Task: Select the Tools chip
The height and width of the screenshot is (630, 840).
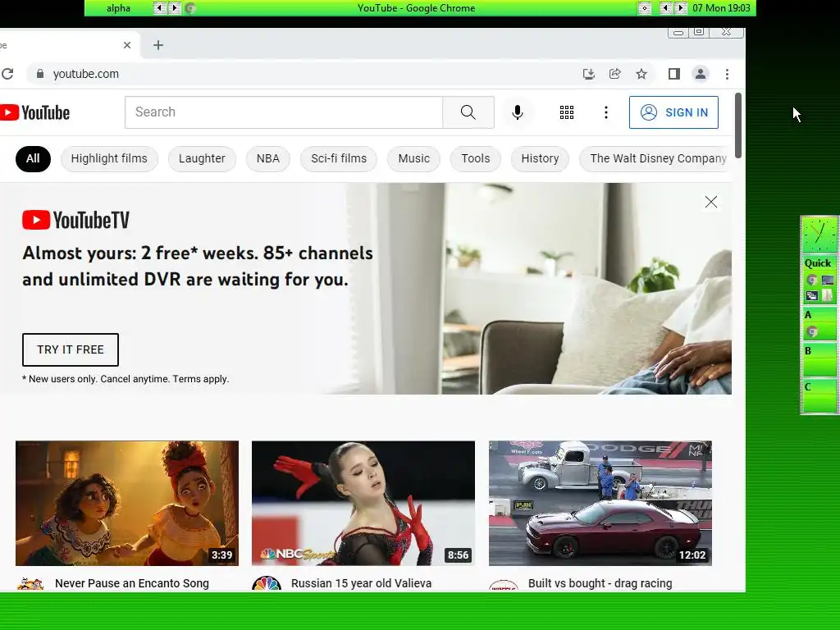Action: point(476,158)
